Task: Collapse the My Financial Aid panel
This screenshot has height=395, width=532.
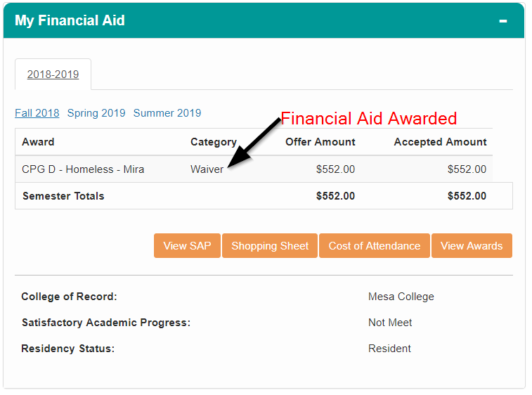Action: coord(503,21)
